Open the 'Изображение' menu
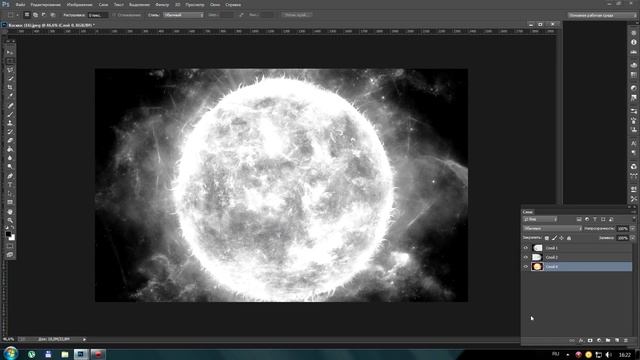 coord(80,5)
